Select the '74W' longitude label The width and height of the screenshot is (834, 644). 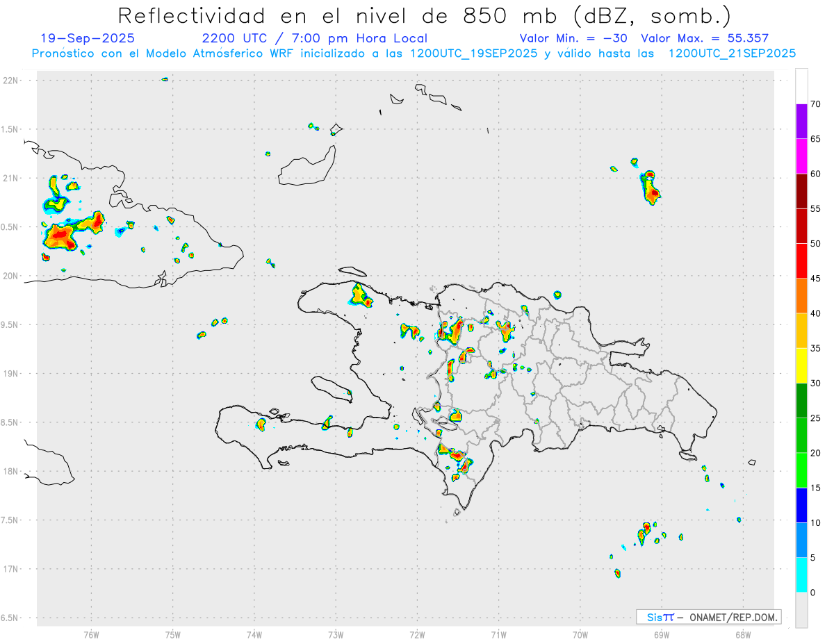pos(254,634)
